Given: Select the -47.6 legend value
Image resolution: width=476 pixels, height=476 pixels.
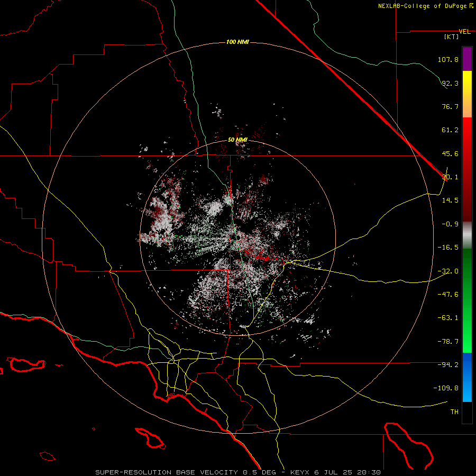Looking at the screenshot, I should (x=448, y=295).
